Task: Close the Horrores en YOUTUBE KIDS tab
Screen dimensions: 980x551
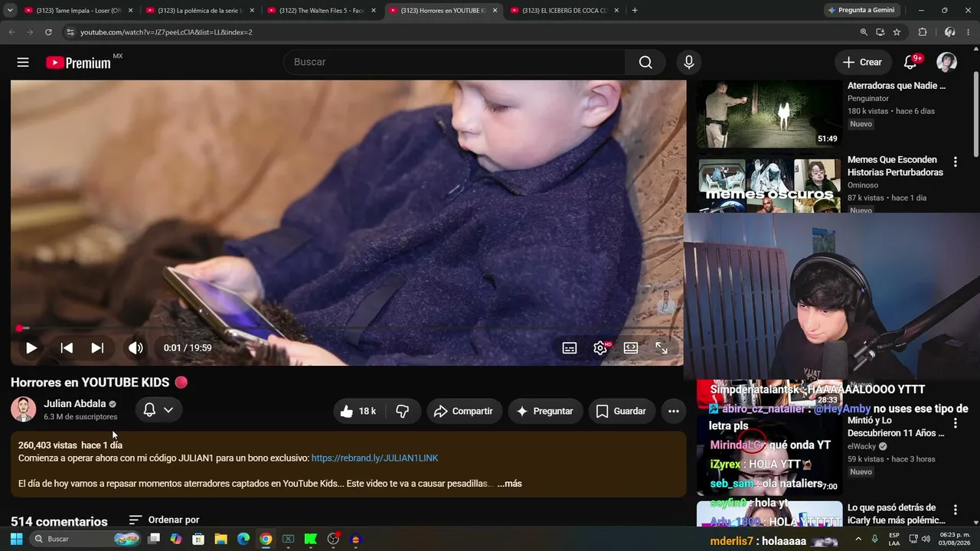Action: click(x=495, y=11)
